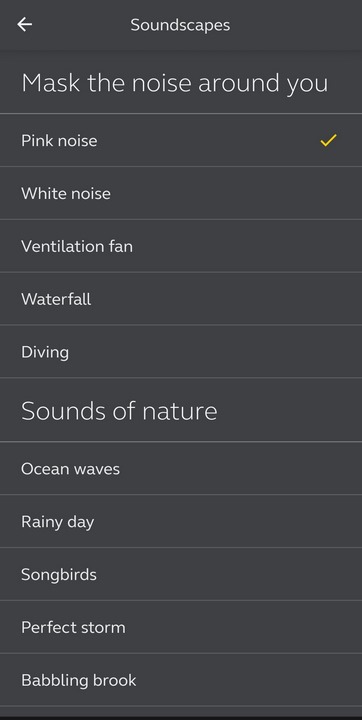Click the currently selected soundscape's tick mark
This screenshot has width=362, height=720.
328,141
